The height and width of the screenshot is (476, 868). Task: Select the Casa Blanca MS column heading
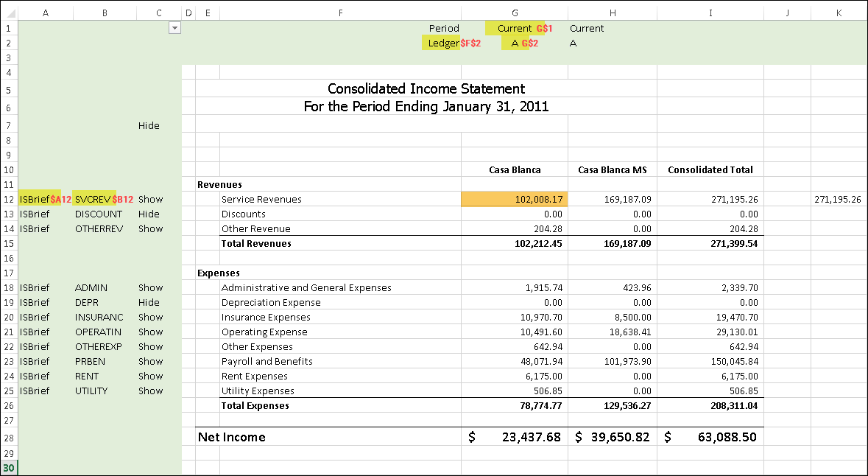[x=612, y=169]
